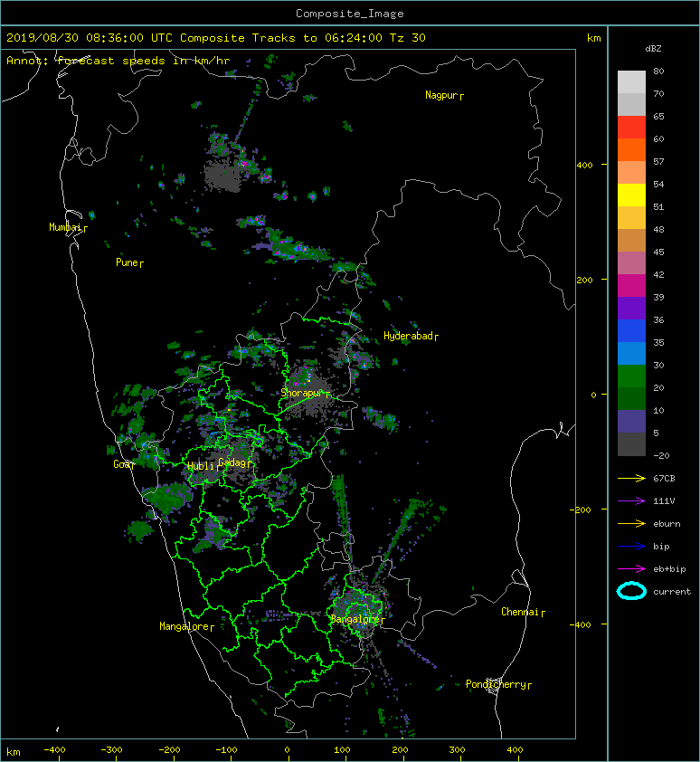The height and width of the screenshot is (762, 700).
Task: Click the 400 tick on right vertical axis
Action: click(x=585, y=166)
